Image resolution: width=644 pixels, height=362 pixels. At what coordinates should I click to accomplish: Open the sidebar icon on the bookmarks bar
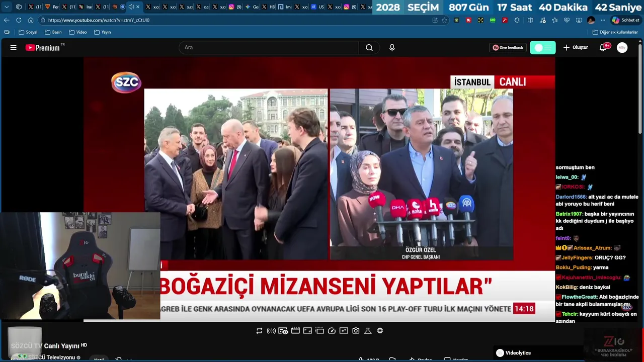pyautogui.click(x=7, y=32)
